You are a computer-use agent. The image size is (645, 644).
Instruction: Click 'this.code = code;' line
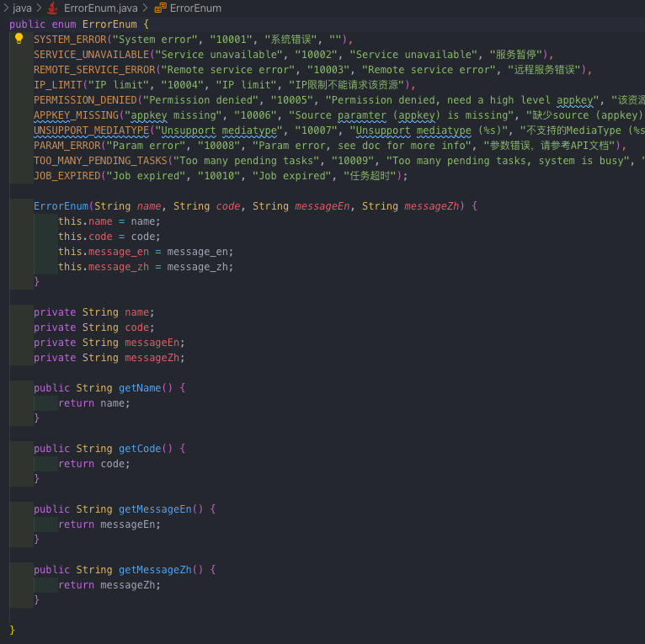click(x=109, y=237)
